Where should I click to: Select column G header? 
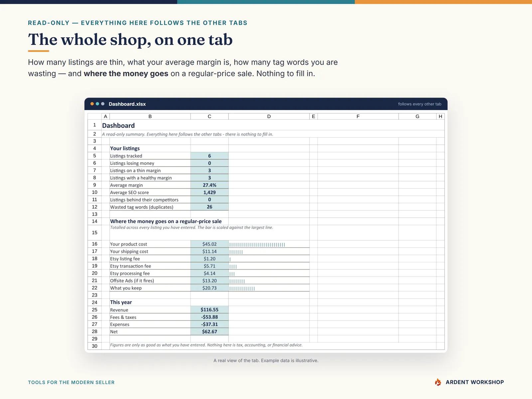point(417,116)
